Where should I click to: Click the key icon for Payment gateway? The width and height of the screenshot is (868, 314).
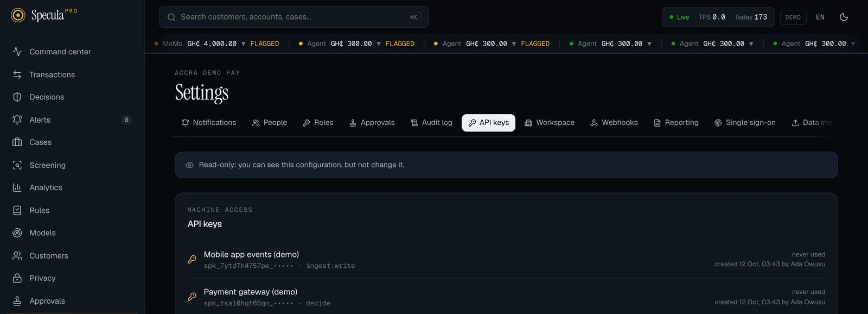coord(192,297)
